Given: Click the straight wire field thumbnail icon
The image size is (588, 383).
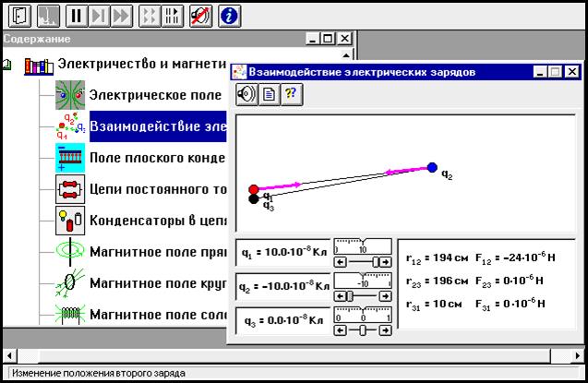Looking at the screenshot, I should [70, 251].
